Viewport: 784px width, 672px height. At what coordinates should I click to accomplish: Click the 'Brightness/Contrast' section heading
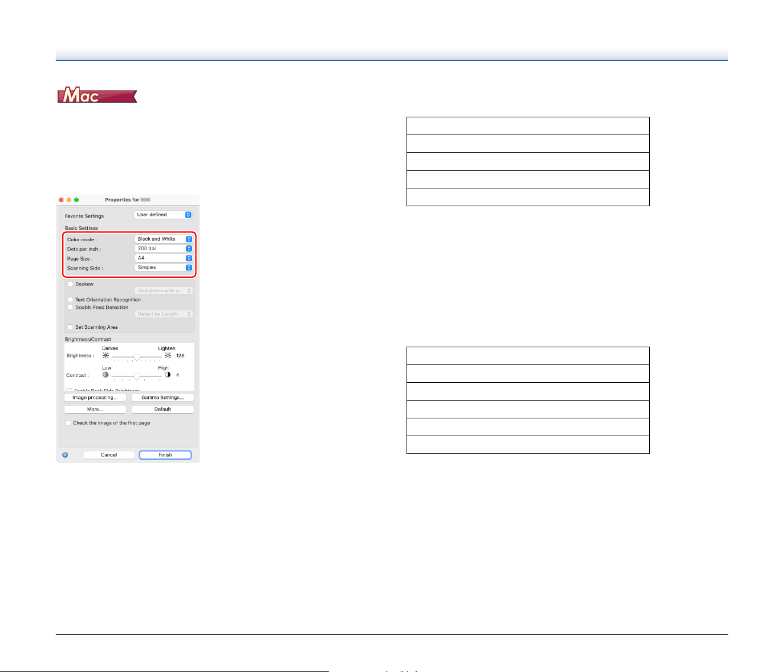click(x=88, y=340)
